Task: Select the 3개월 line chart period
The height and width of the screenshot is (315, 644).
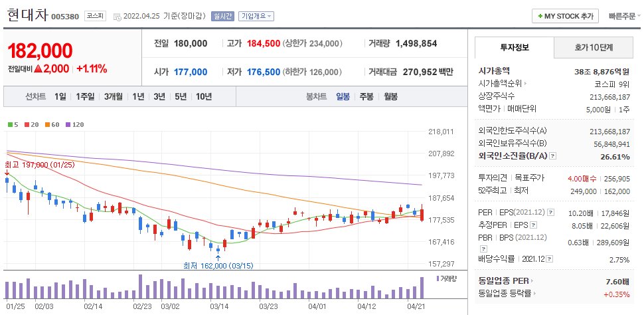Action: click(114, 96)
